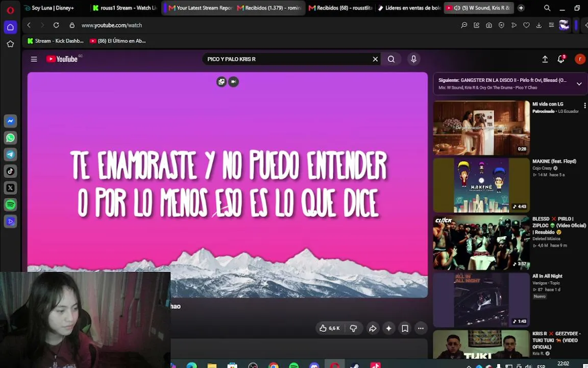Image resolution: width=588 pixels, height=368 pixels.
Task: Dislike the video
Action: (353, 328)
